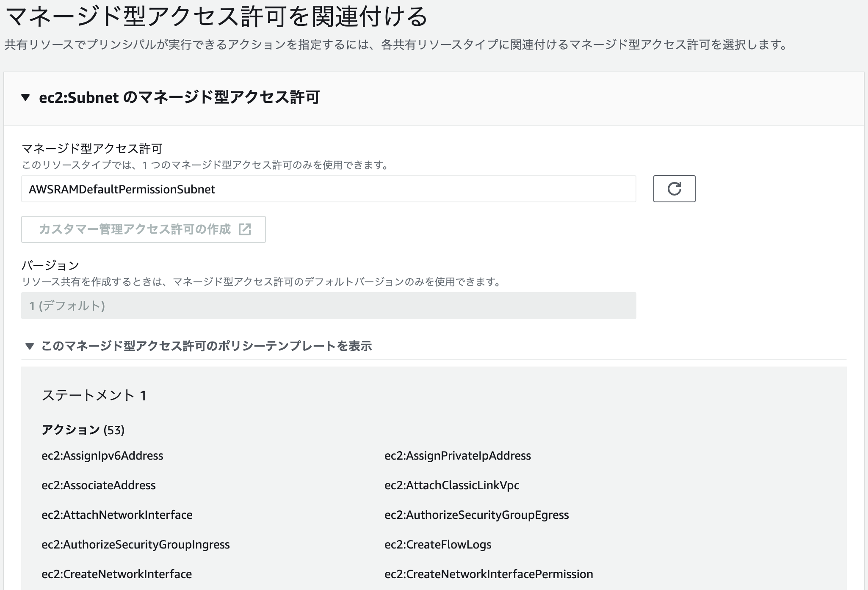Click the external link icon on the create permission button
Image resolution: width=868 pixels, height=590 pixels.
(x=245, y=229)
